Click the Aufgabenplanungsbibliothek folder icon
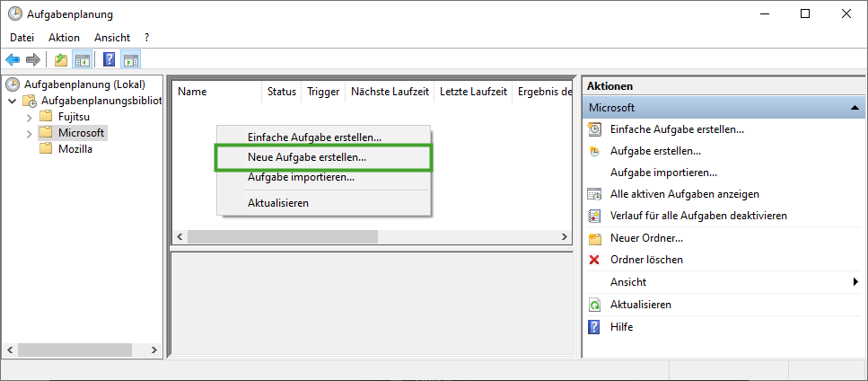Viewport: 868px width, 381px height. [x=30, y=101]
